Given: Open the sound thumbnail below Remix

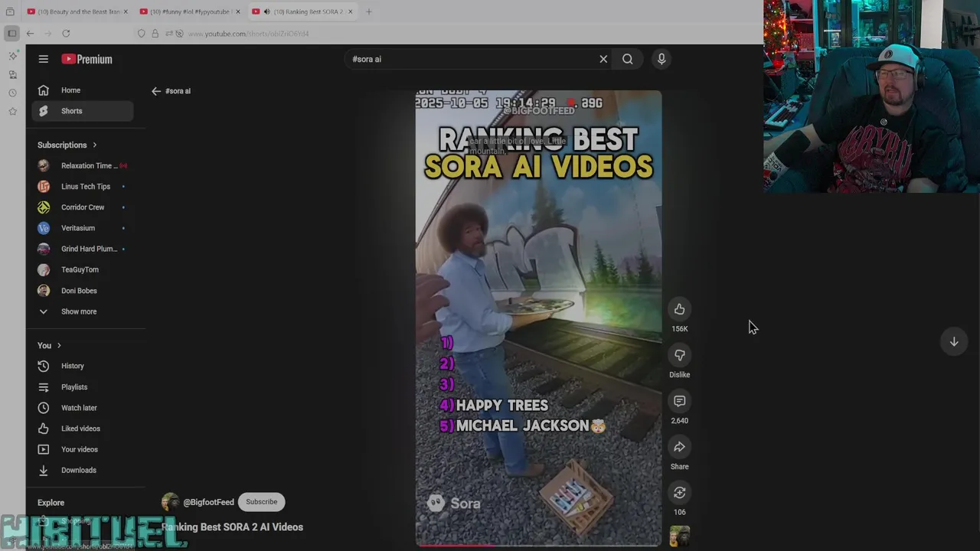Looking at the screenshot, I should (x=679, y=536).
